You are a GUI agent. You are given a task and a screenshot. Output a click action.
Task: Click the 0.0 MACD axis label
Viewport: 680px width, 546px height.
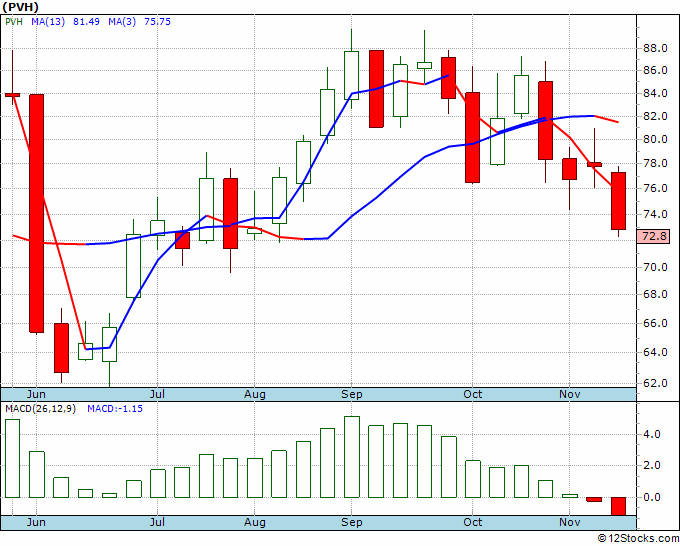(652, 497)
